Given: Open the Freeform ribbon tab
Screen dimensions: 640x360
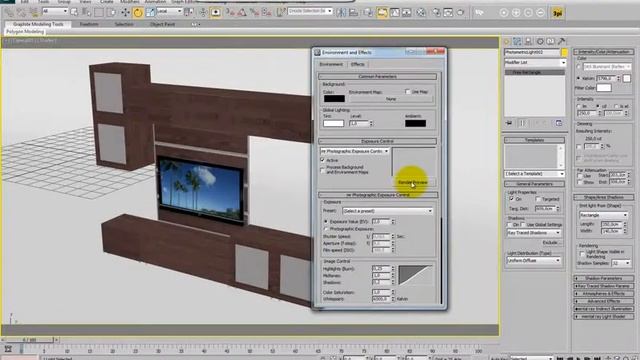Looking at the screenshot, I should point(89,24).
